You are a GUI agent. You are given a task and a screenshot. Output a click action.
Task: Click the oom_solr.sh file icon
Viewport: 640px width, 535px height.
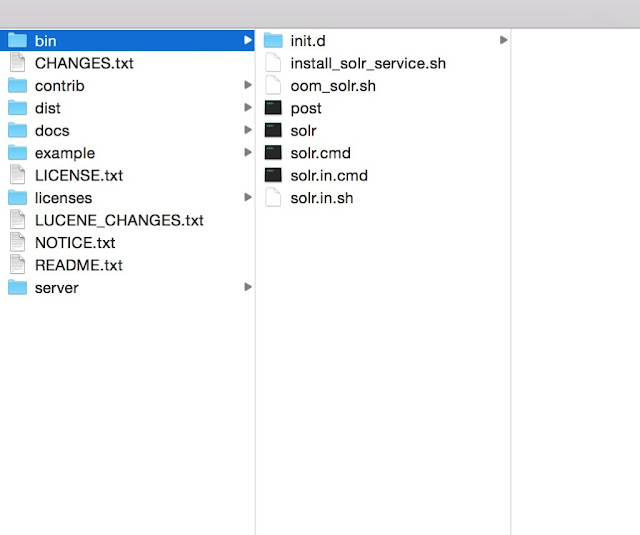coord(273,85)
